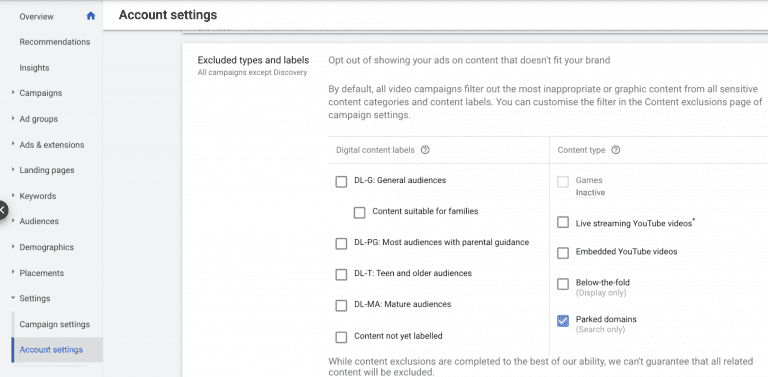
Task: Click the disabled Games checkbox
Action: 563,182
